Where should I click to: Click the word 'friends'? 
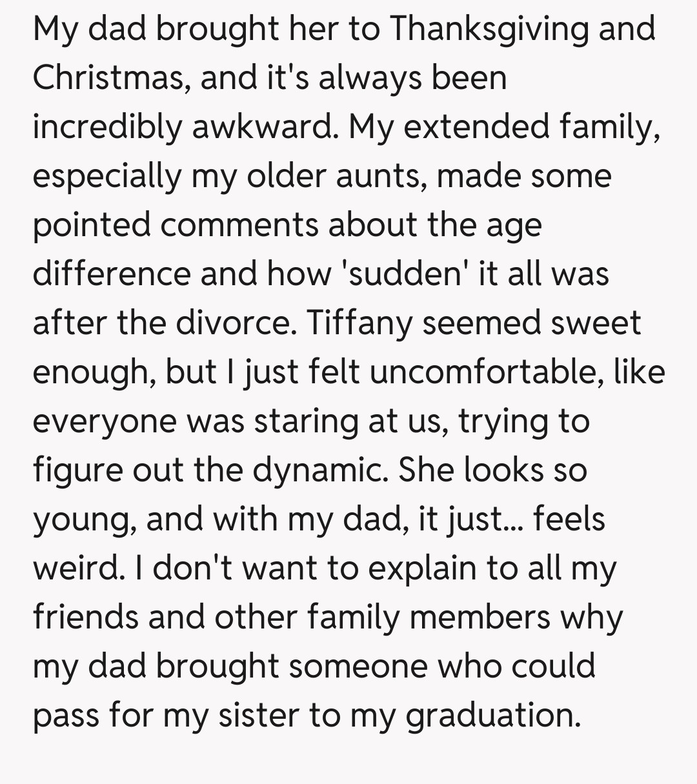[x=85, y=618]
